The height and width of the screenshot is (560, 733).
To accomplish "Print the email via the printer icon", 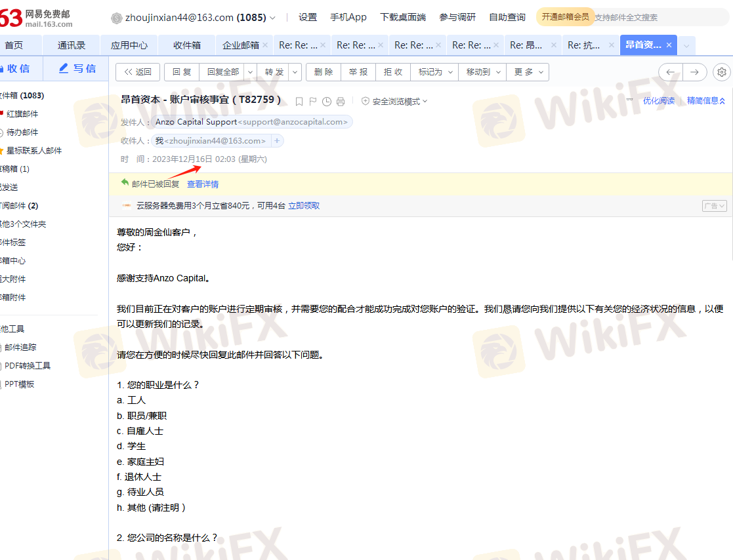I will pos(341,102).
